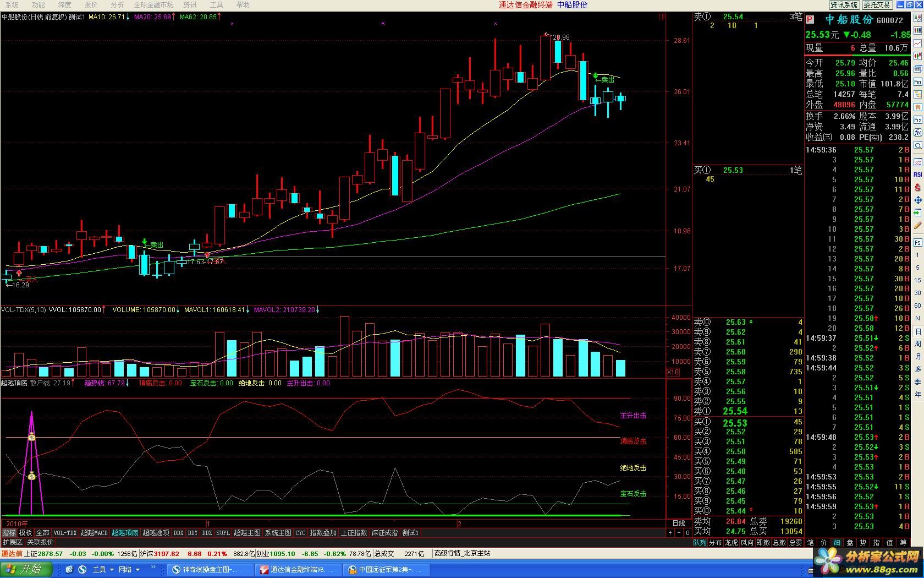
Task: Click the cascaded windows icon in sidebar
Action: (x=918, y=69)
